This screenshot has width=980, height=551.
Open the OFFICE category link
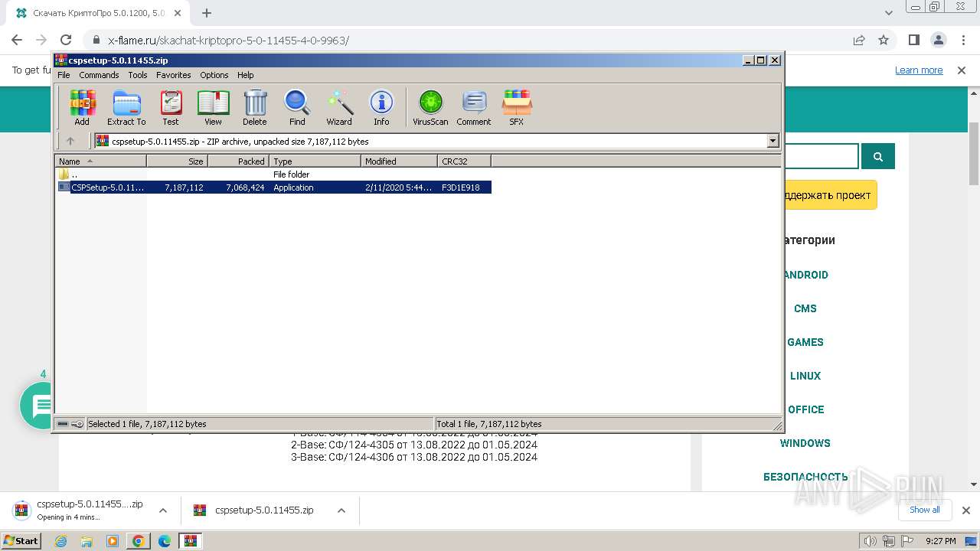pyautogui.click(x=805, y=409)
